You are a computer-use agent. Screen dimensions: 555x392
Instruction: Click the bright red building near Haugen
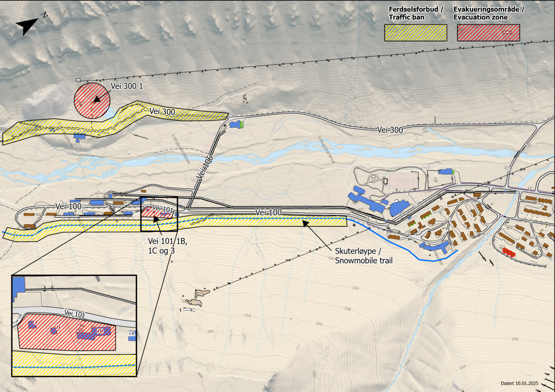509,252
